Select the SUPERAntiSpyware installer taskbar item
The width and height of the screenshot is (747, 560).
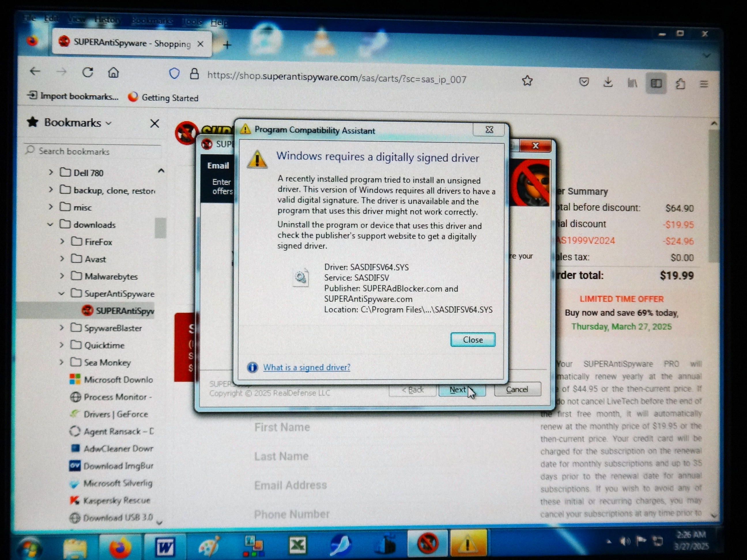click(427, 543)
